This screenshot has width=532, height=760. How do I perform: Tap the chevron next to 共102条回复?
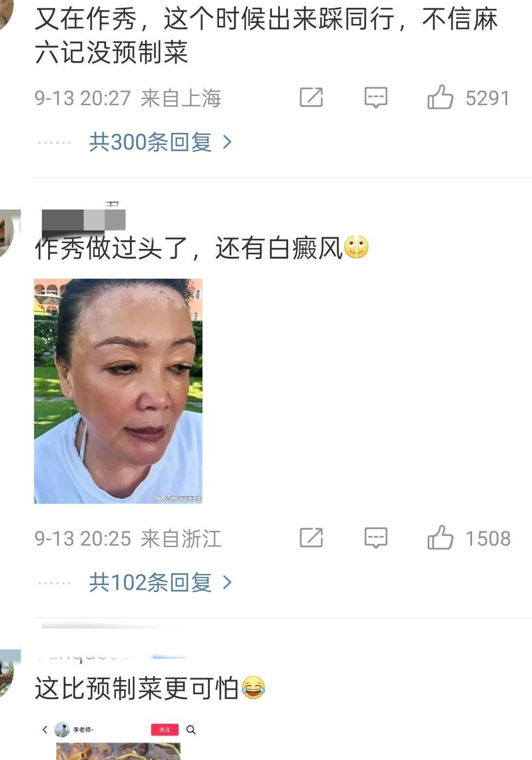click(x=227, y=583)
